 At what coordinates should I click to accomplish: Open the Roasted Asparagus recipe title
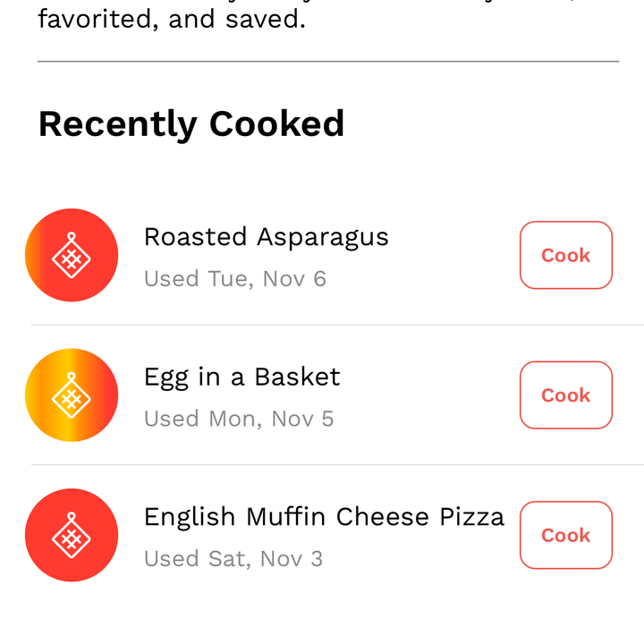coord(267,237)
